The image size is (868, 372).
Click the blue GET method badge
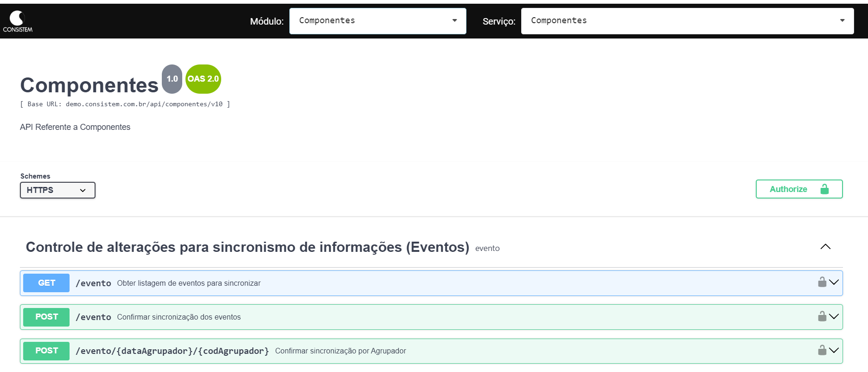point(46,283)
